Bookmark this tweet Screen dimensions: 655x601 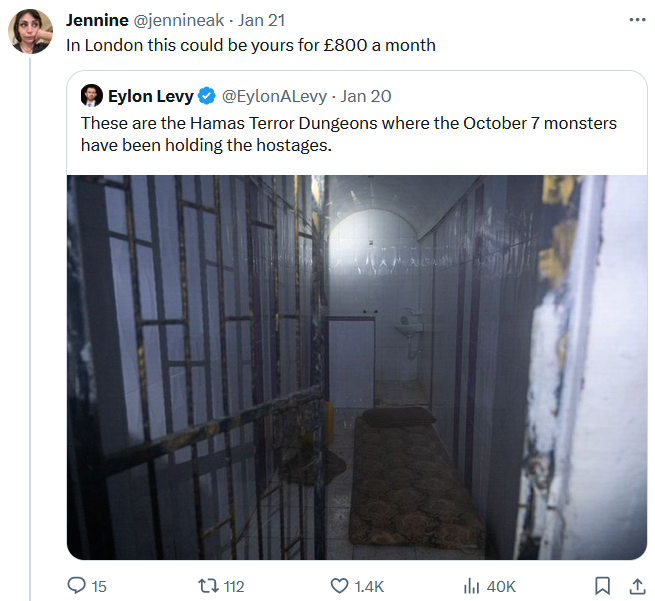pos(602,586)
